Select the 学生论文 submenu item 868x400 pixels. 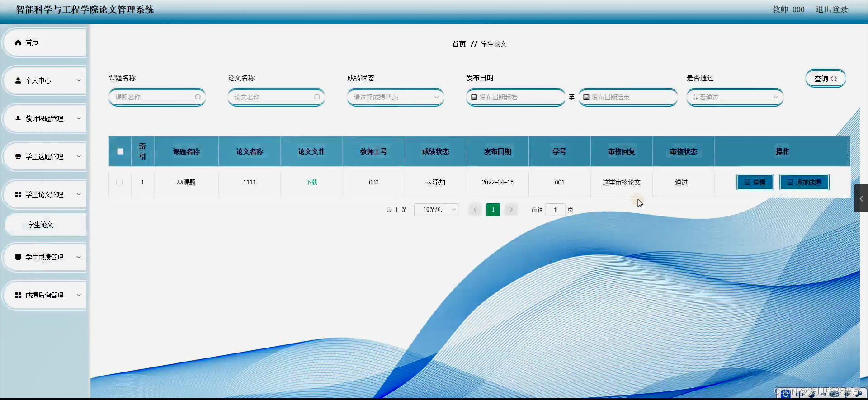45,225
